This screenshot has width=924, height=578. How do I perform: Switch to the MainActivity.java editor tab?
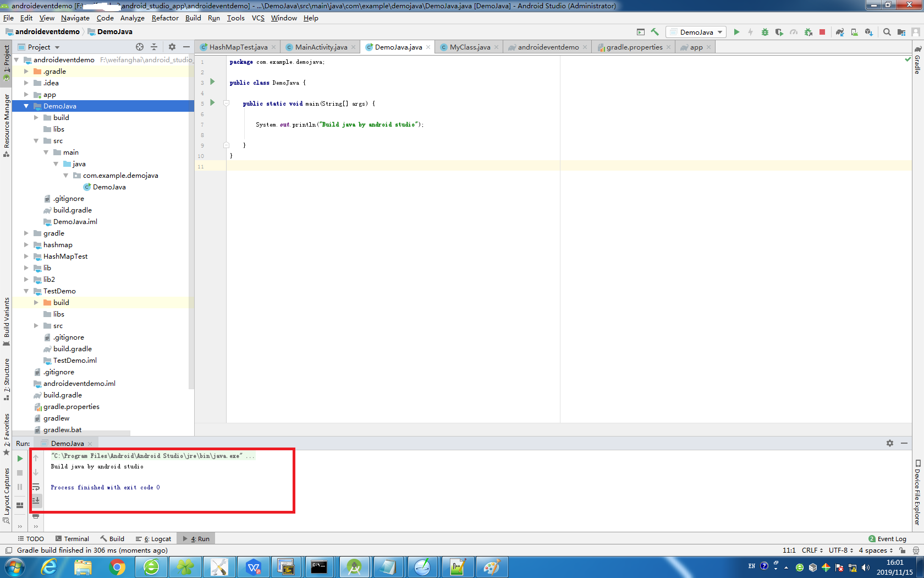pos(321,47)
